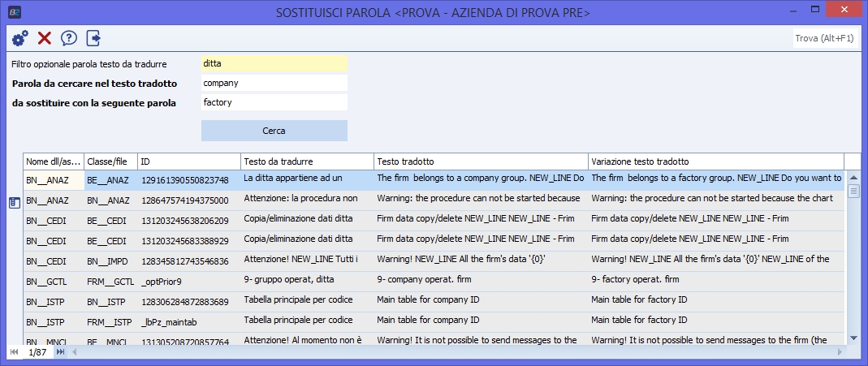868x366 pixels.
Task: Click the FRM__GCTL class cell
Action: [x=110, y=282]
